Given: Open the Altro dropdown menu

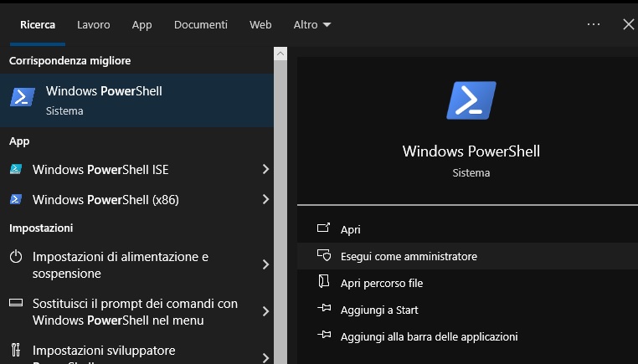Looking at the screenshot, I should (312, 25).
